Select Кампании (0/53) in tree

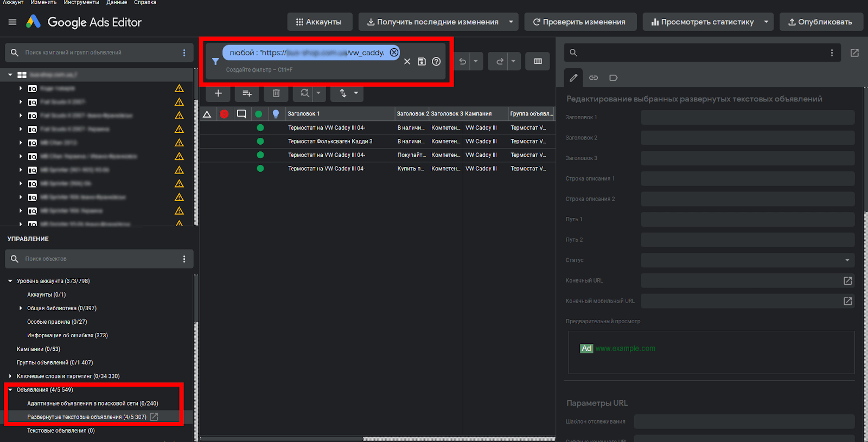39,349
